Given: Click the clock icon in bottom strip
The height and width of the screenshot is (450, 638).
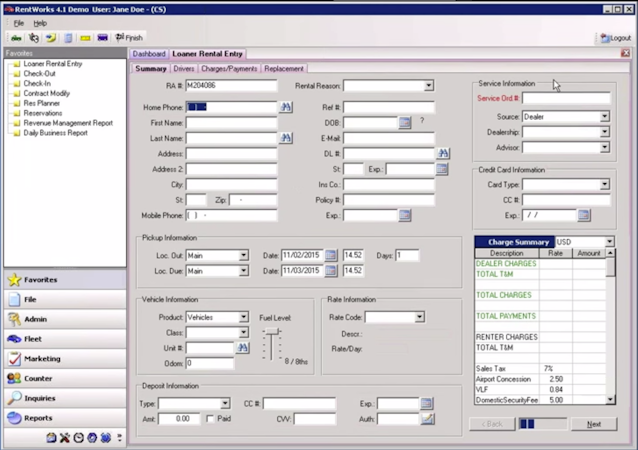Looking at the screenshot, I should 79,438.
